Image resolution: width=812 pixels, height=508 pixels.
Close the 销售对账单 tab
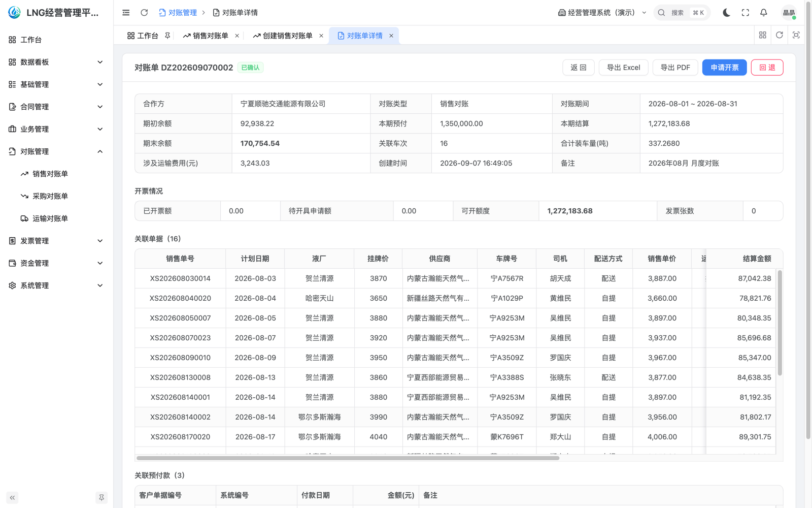click(x=237, y=36)
